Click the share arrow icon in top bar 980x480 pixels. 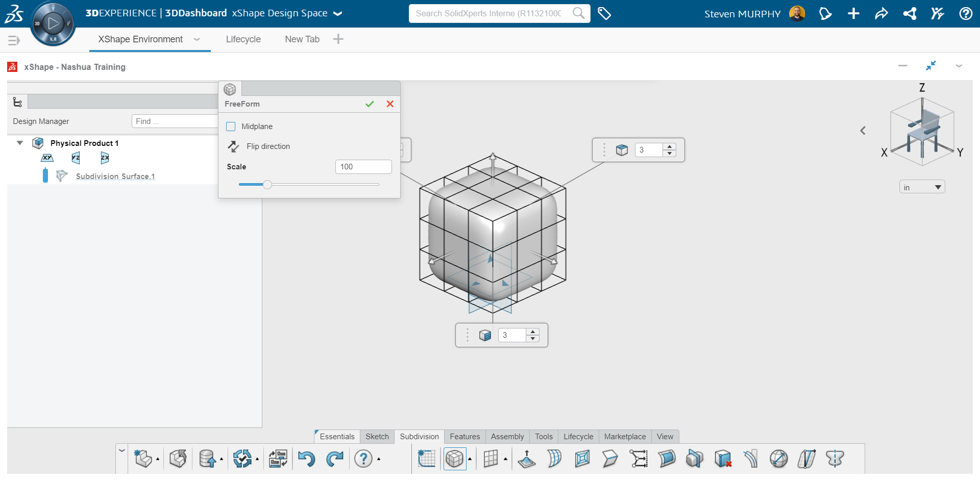881,14
